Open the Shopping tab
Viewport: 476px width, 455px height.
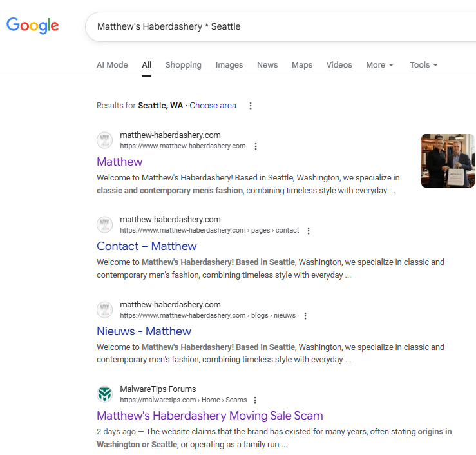184,65
